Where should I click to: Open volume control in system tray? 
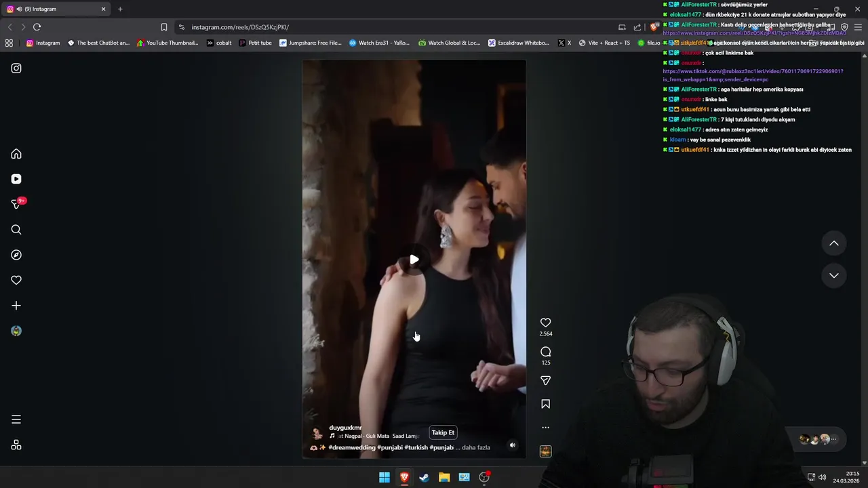[822, 477]
